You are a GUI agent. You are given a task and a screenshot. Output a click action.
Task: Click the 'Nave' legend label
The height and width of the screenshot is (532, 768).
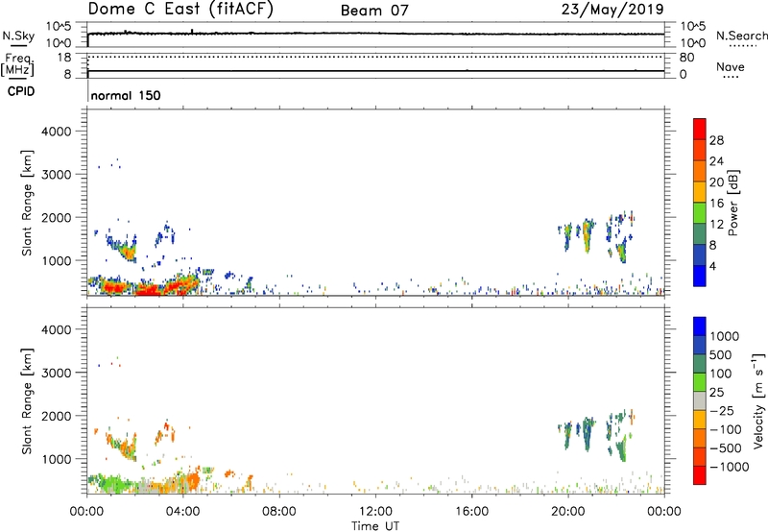click(731, 67)
